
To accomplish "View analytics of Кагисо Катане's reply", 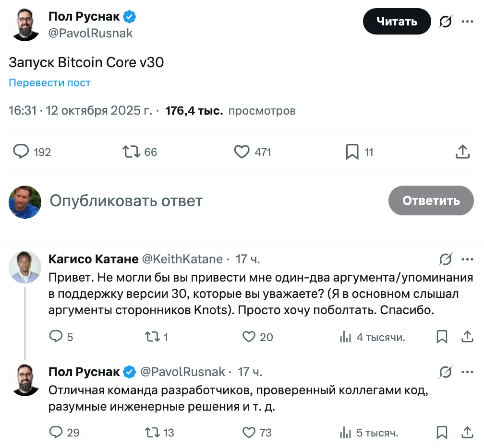I will point(345,337).
